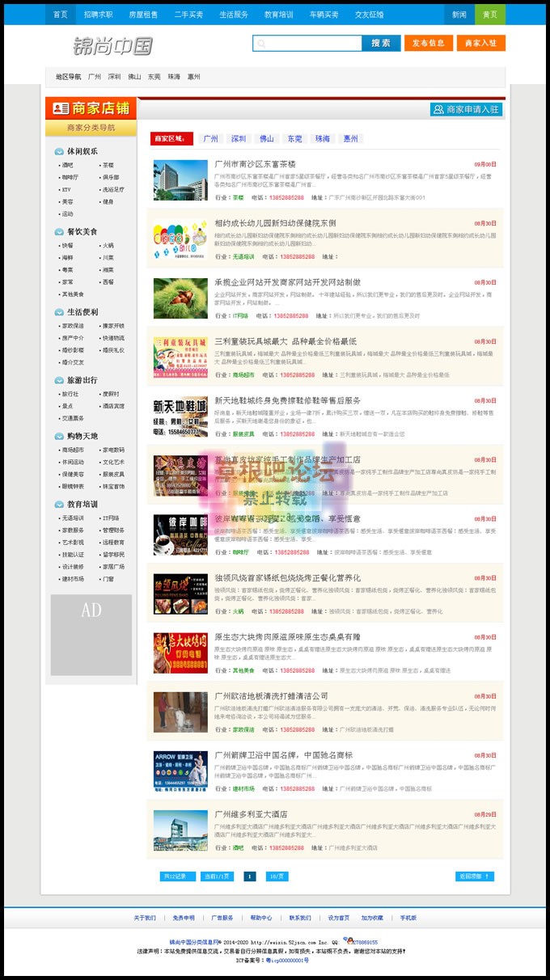Screen dimensions: 550x980
Task: Select 广州 in the 地区导航 bar
Action: [x=95, y=77]
